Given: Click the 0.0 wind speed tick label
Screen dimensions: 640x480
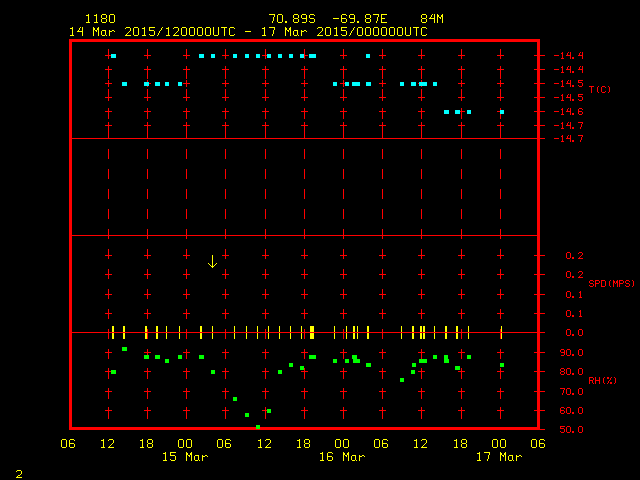Looking at the screenshot, I should 572,333.
